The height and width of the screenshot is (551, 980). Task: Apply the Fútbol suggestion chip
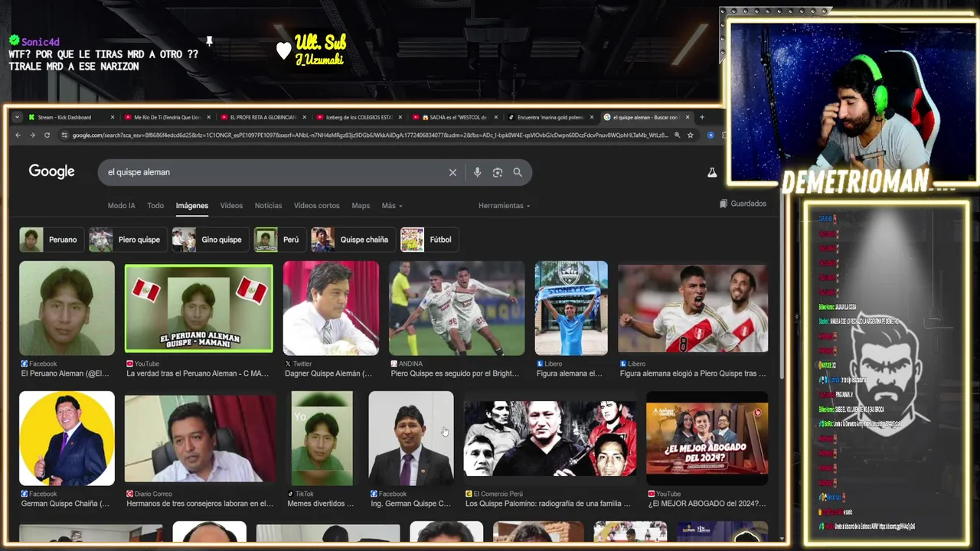[429, 240]
